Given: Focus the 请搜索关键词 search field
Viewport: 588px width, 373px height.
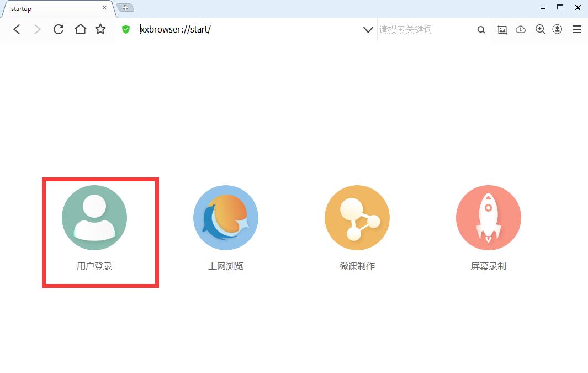Looking at the screenshot, I should [x=425, y=30].
